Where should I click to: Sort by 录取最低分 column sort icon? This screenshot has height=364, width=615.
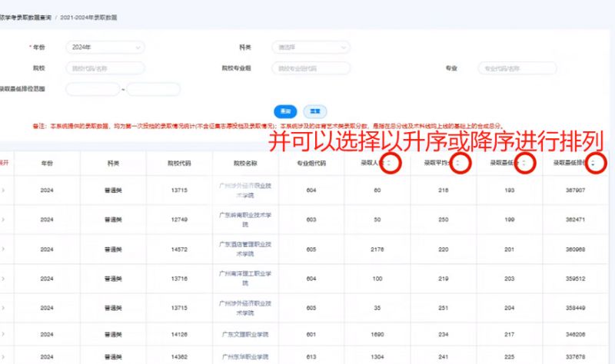pyautogui.click(x=526, y=163)
